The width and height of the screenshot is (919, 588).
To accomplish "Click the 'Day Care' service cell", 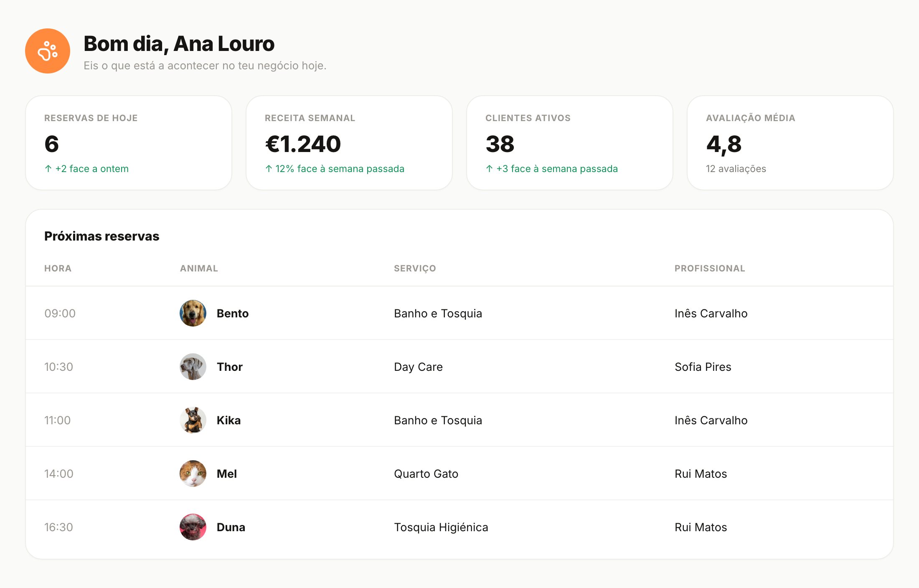I will 418,367.
